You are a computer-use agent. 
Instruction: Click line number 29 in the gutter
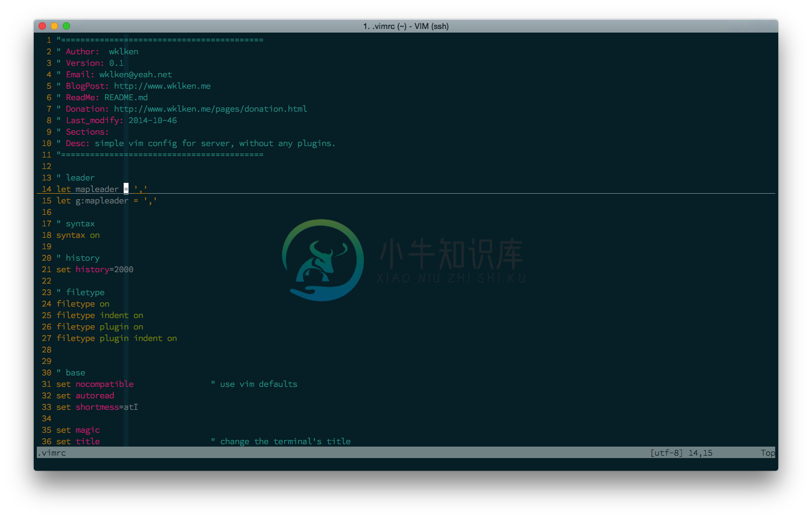46,361
